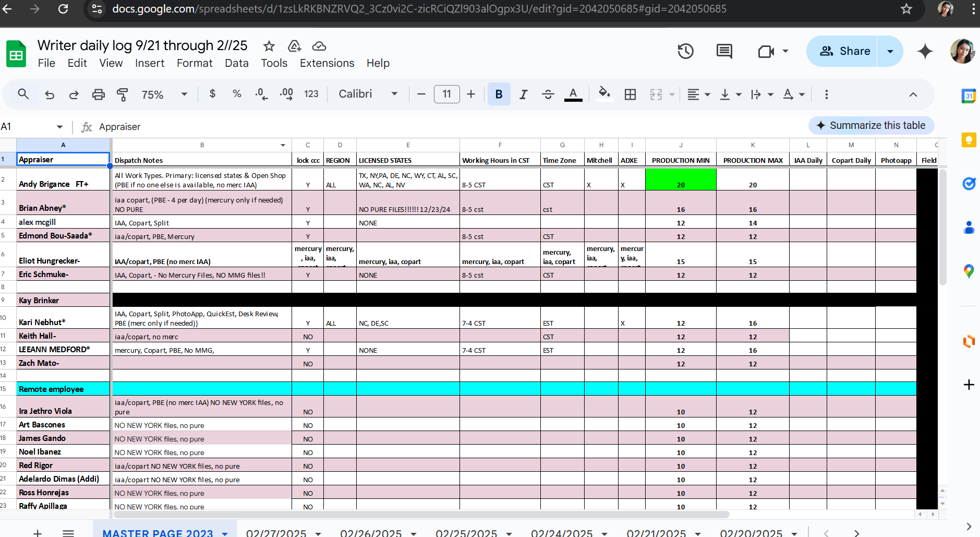The image size is (980, 537).
Task: Star this spreadsheet
Action: [x=269, y=46]
